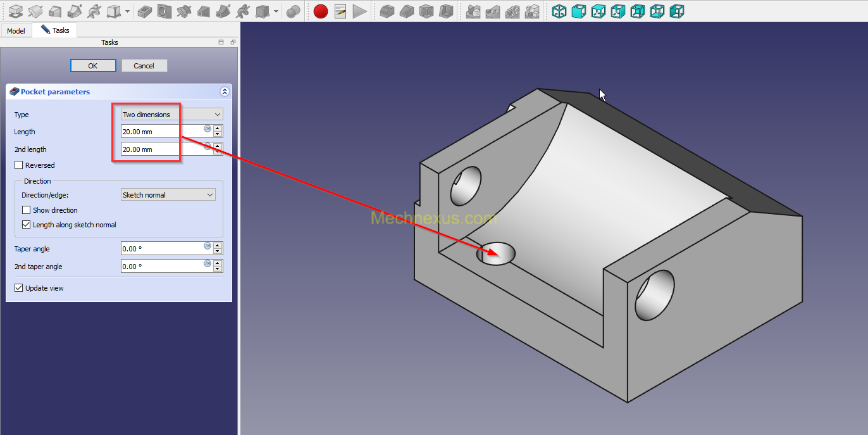Screen dimensions: 868x435
Task: Uncheck Length along sketch normal
Action: (27, 225)
